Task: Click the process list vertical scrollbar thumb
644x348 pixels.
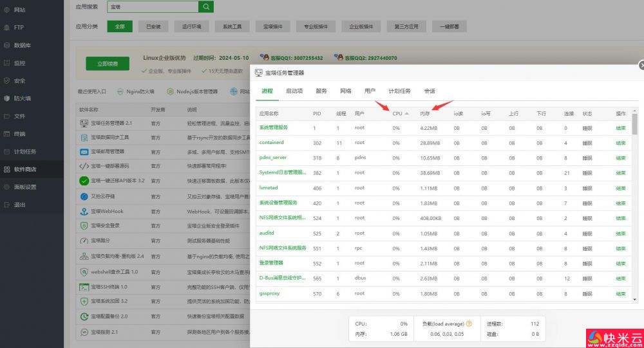Action: click(x=634, y=124)
